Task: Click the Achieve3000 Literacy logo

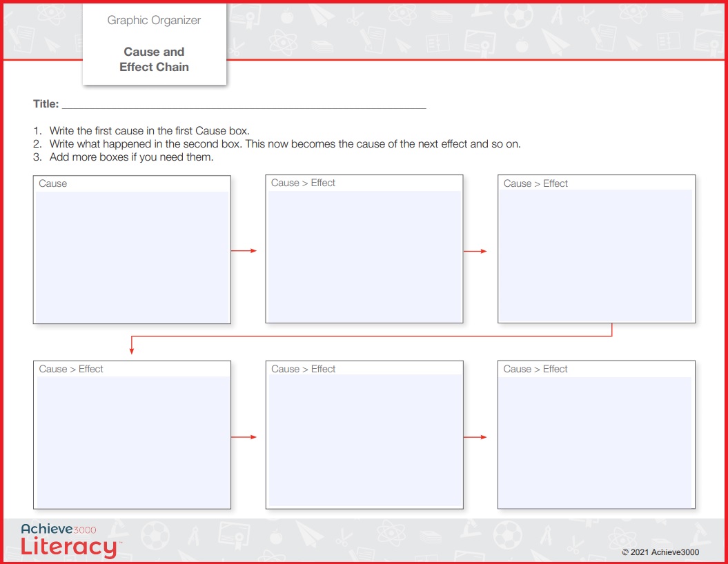Action: tap(70, 541)
